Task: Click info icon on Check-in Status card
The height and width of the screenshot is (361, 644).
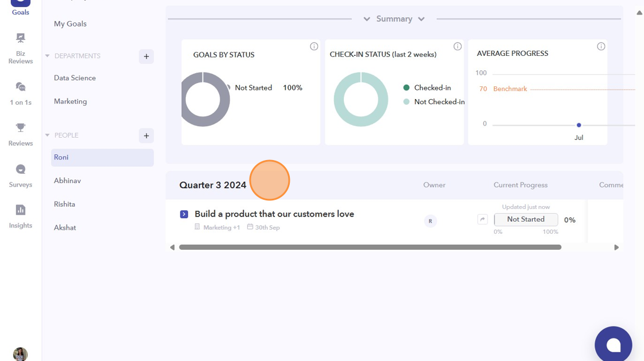Action: [x=458, y=47]
